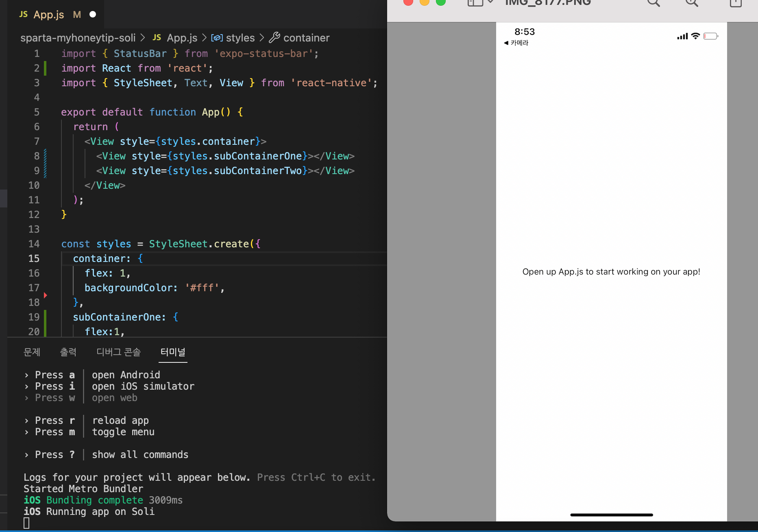Click 'subContainerOne:' property on line 19
This screenshot has width=758, height=532.
(x=120, y=317)
